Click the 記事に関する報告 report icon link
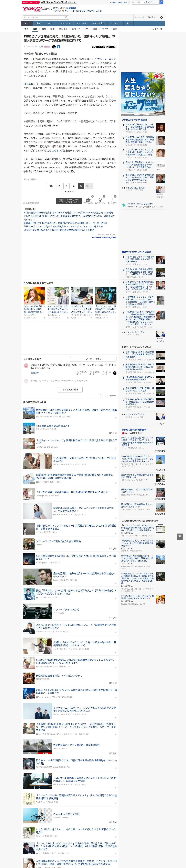The image size is (186, 868). (31, 203)
